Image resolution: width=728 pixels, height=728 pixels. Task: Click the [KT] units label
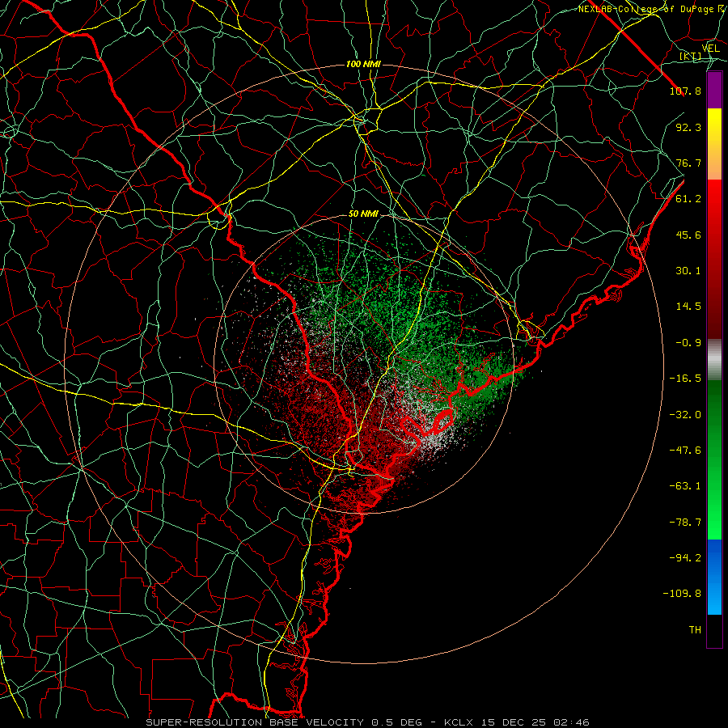click(x=691, y=57)
